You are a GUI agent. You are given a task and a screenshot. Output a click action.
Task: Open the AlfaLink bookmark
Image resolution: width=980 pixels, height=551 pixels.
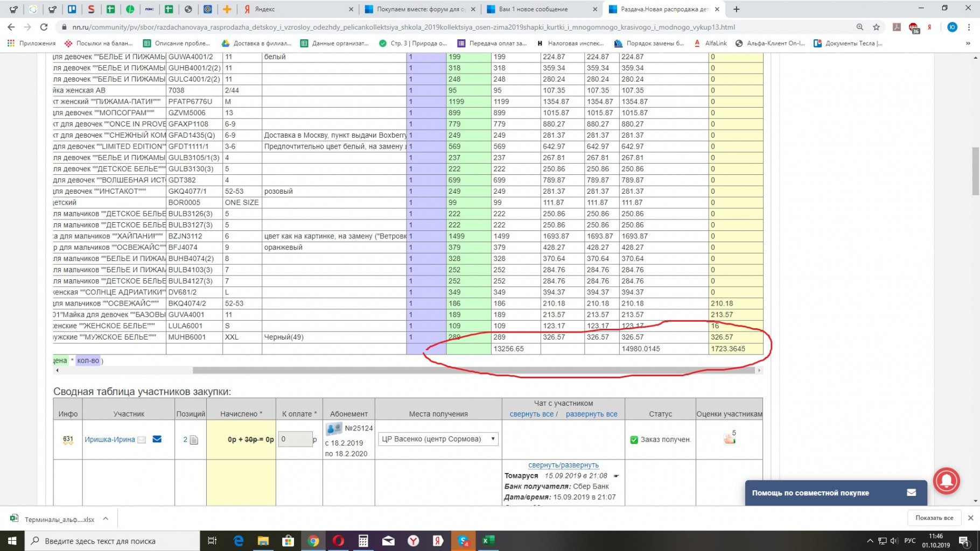tap(710, 43)
